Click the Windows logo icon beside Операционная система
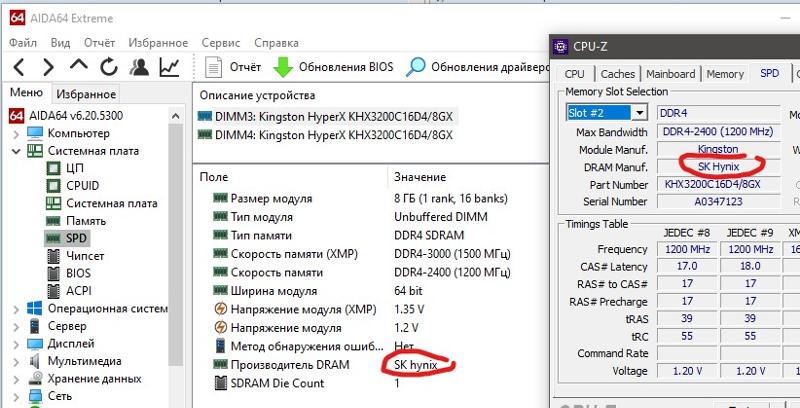Image resolution: width=800 pixels, height=408 pixels. pos(35,309)
